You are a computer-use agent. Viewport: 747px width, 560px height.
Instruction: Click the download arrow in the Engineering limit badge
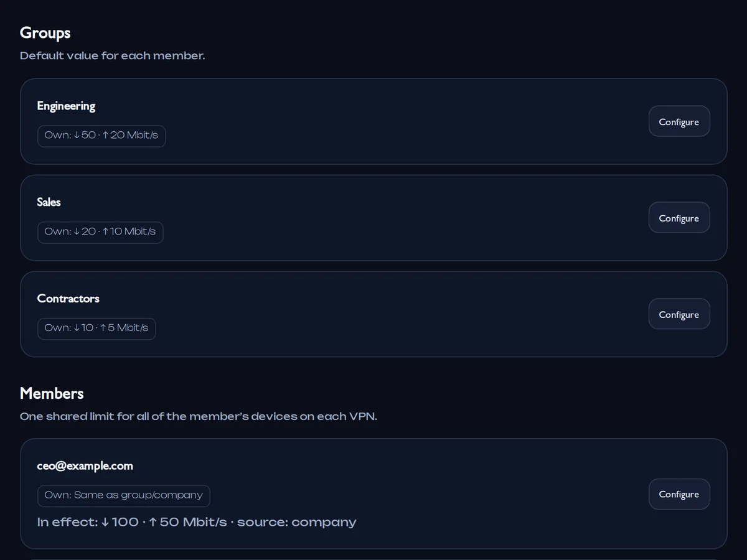click(77, 135)
